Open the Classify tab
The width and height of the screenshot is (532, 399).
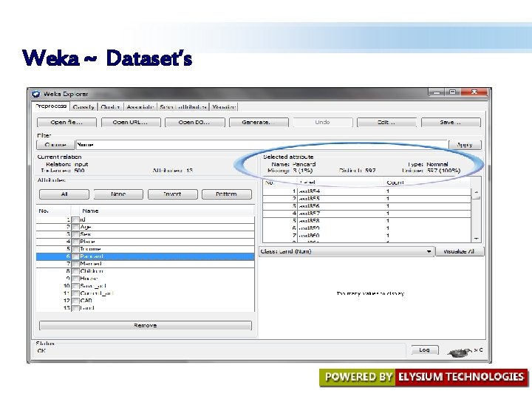[x=83, y=107]
